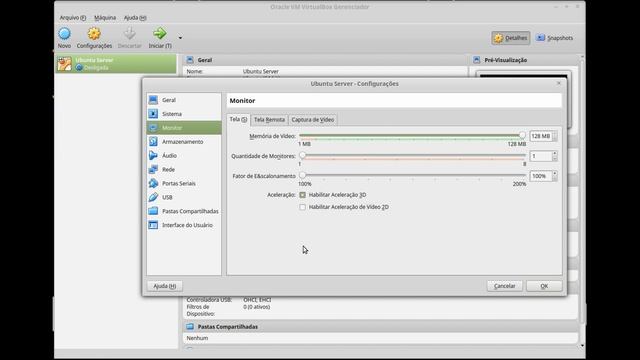Select the Monitor category icon
The height and width of the screenshot is (360, 640).
click(x=153, y=128)
